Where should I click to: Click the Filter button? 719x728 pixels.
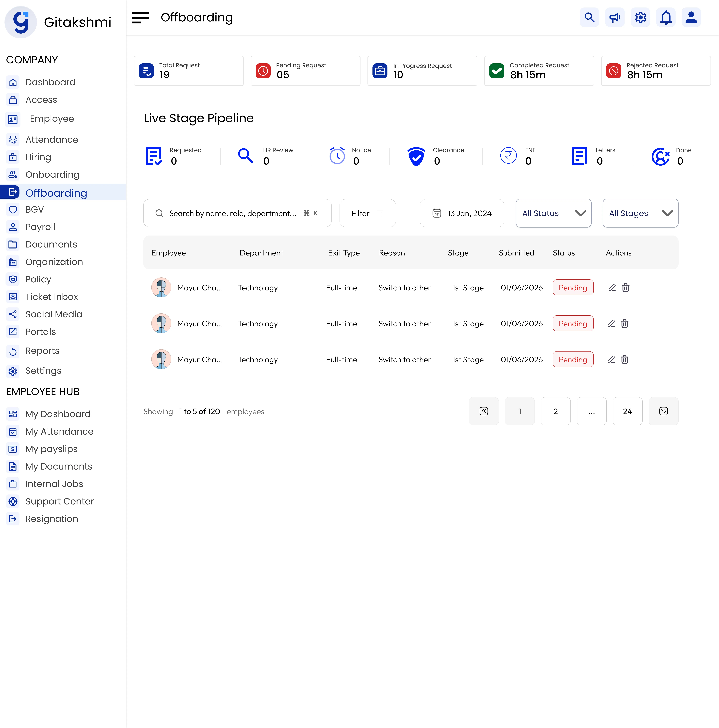coord(368,213)
